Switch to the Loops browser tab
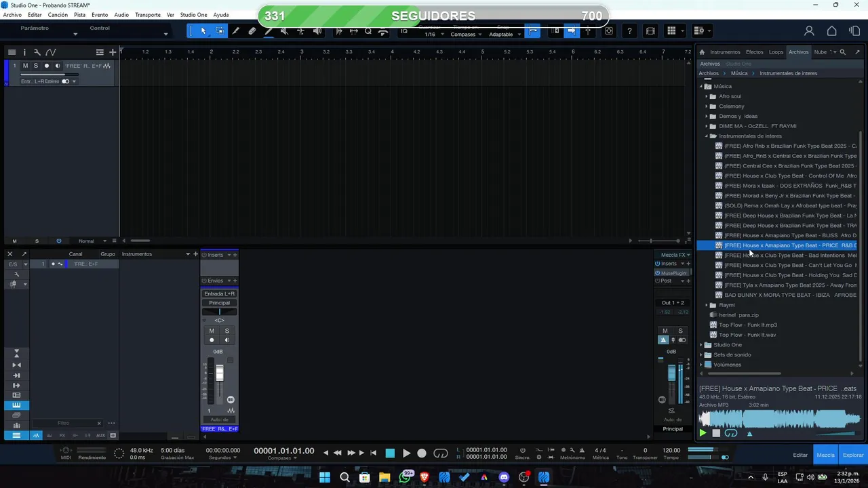 [776, 52]
